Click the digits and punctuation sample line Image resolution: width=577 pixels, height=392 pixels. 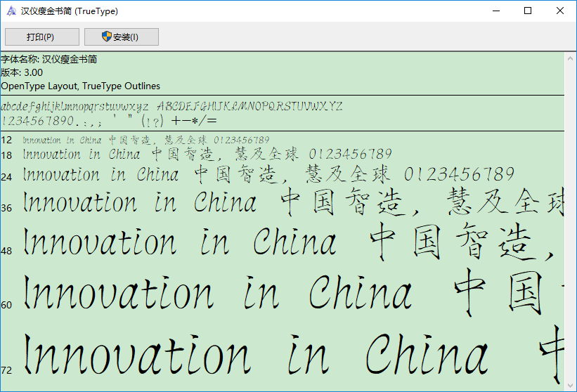point(110,121)
